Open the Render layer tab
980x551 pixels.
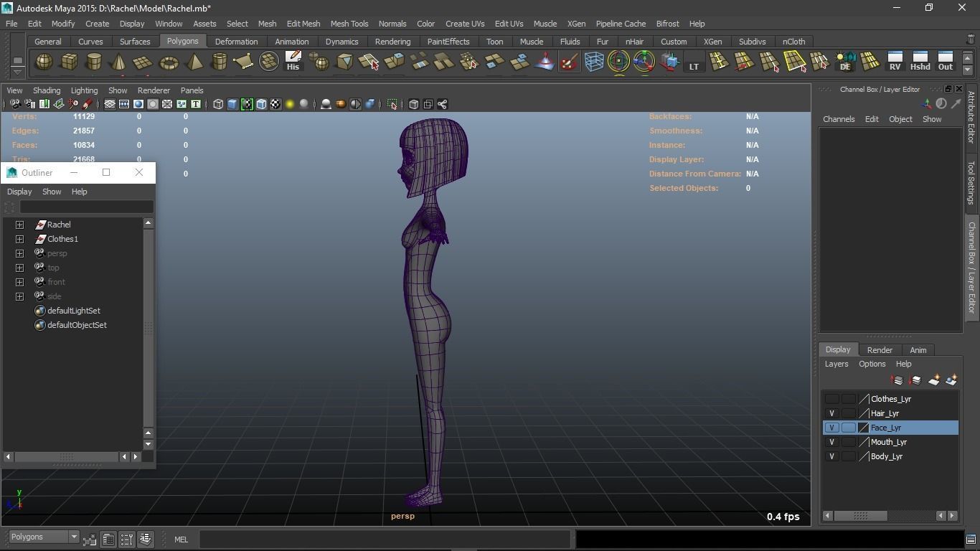point(880,350)
